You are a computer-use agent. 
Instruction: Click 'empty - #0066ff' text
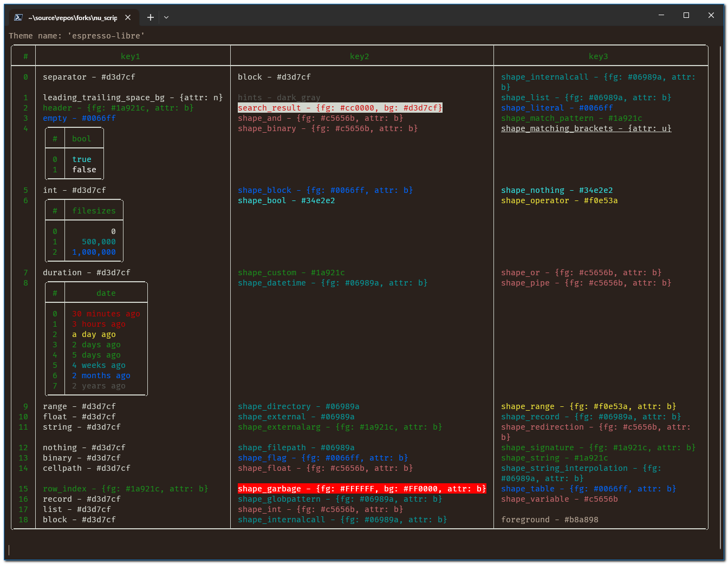point(79,118)
